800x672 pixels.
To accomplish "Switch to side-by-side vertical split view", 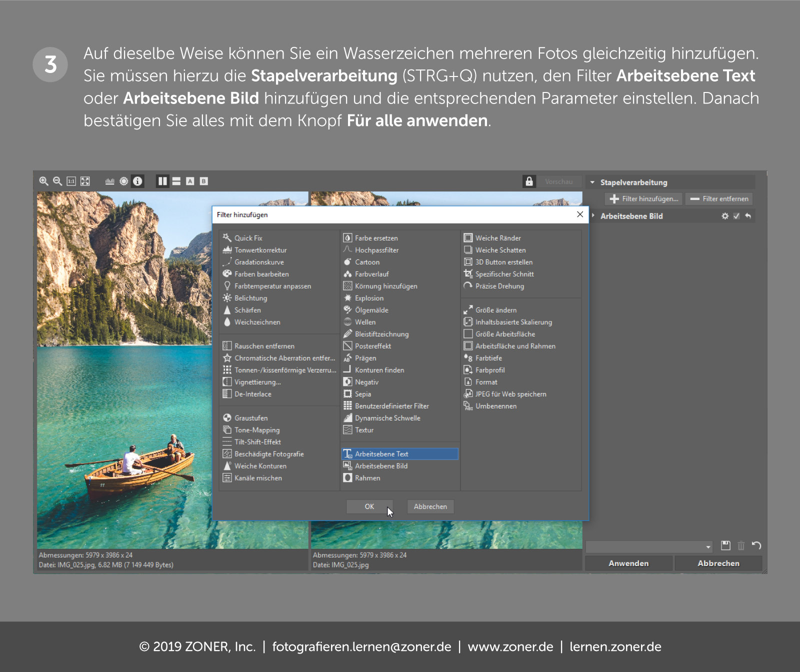I will click(x=162, y=181).
